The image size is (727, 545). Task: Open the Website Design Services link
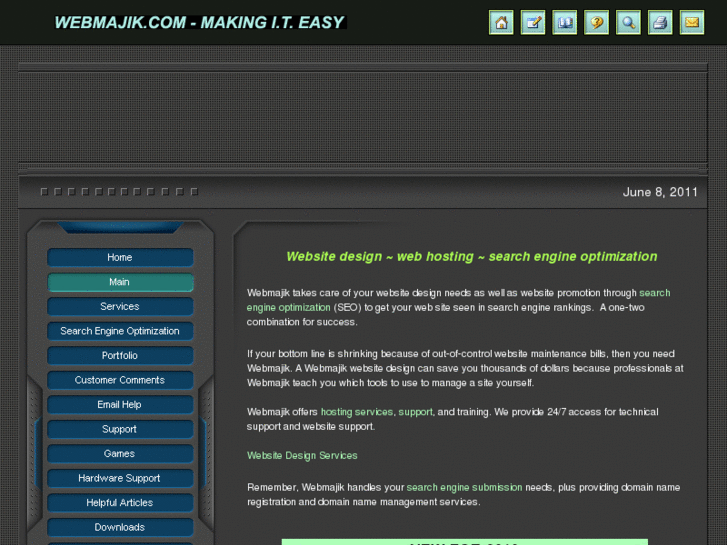coord(302,455)
